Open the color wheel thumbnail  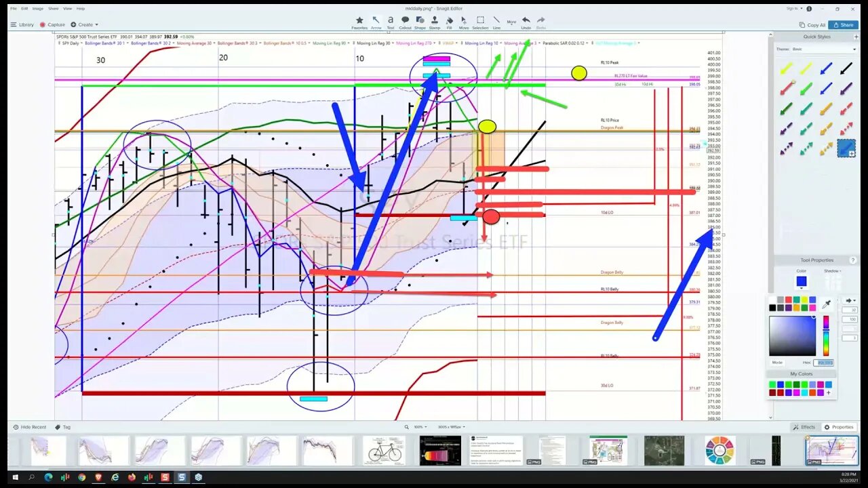point(719,451)
